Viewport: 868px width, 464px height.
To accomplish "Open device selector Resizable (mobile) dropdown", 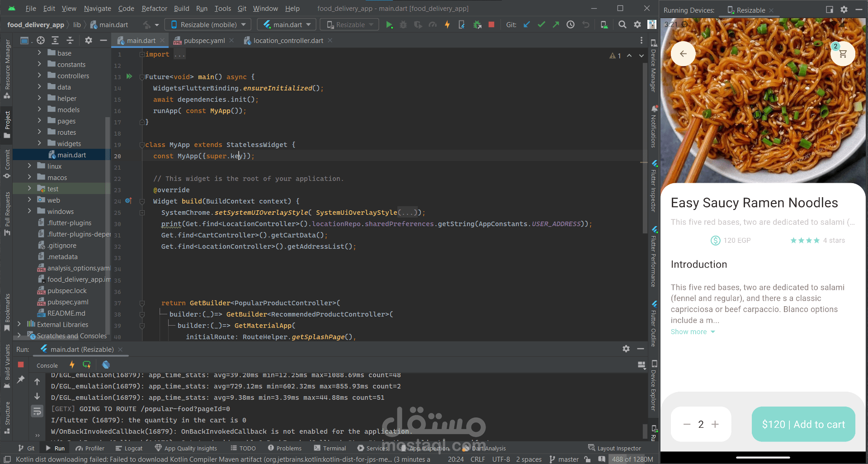I will pyautogui.click(x=208, y=25).
